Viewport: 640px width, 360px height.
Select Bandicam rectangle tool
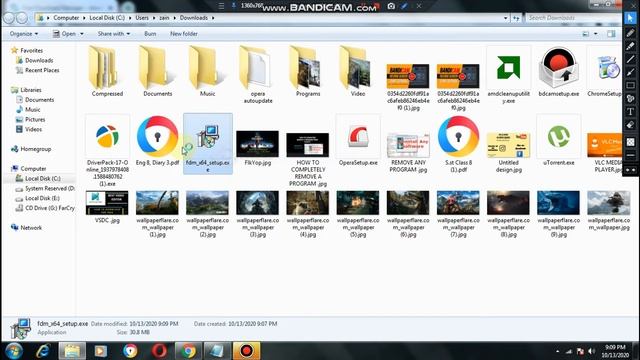[630, 85]
